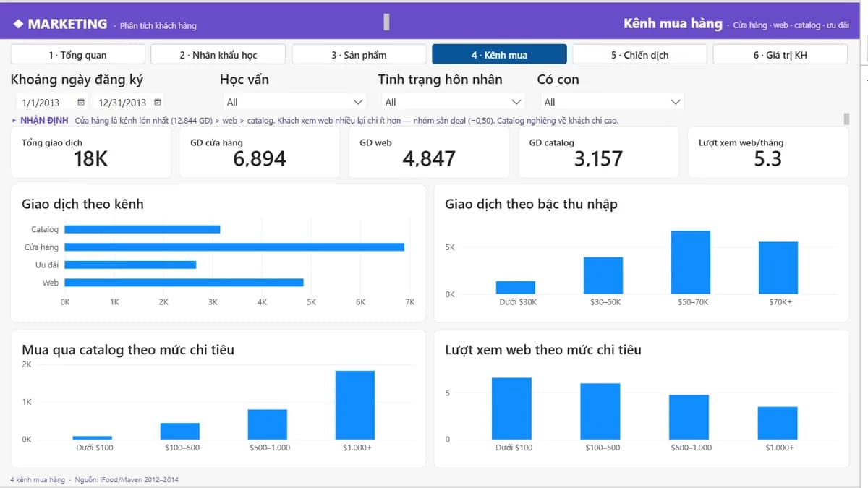Click the $1.000+ bar in web views chart
The width and height of the screenshot is (868, 488).
coord(778,423)
